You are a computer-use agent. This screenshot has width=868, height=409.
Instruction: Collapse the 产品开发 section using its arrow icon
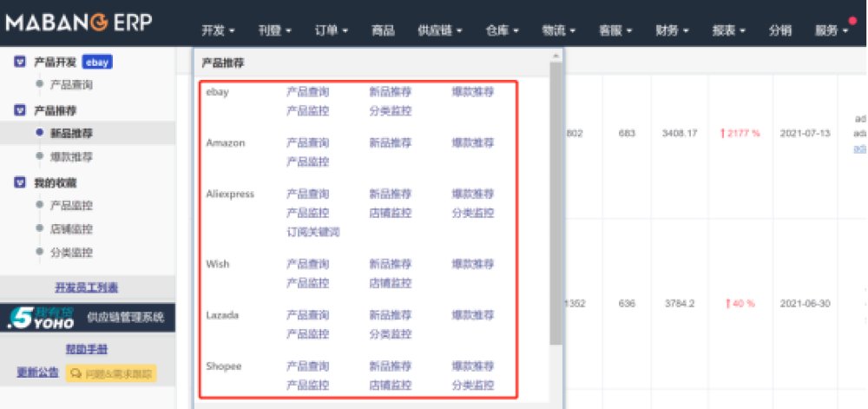pyautogui.click(x=19, y=62)
